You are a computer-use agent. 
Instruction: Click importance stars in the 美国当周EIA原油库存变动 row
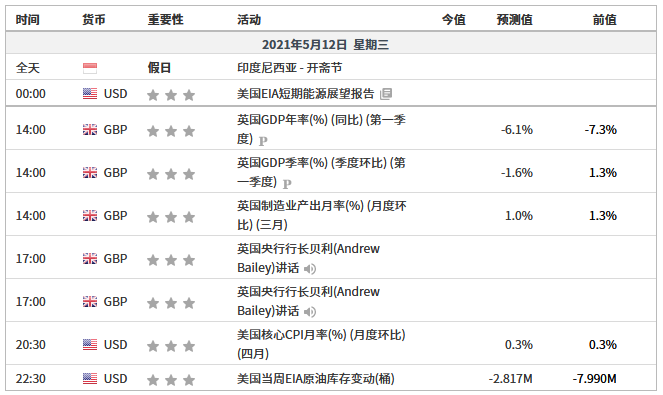point(171,380)
